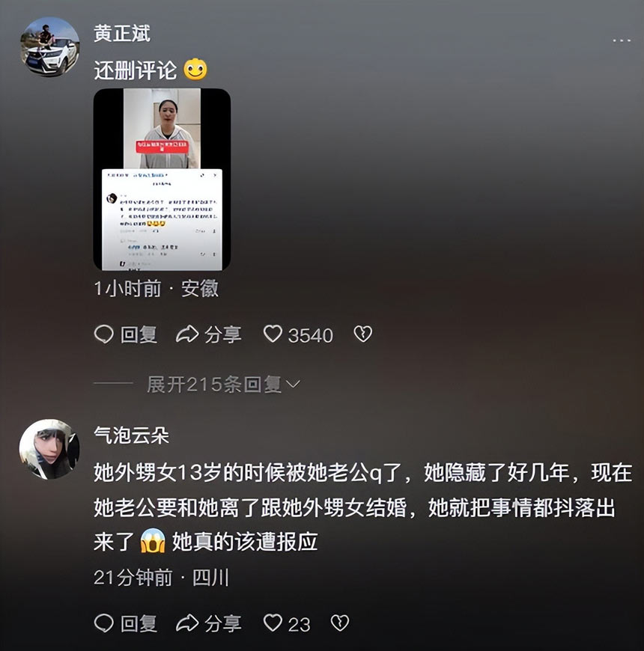Tap the comment text 还删评论
The height and width of the screenshot is (651, 644).
tap(136, 70)
